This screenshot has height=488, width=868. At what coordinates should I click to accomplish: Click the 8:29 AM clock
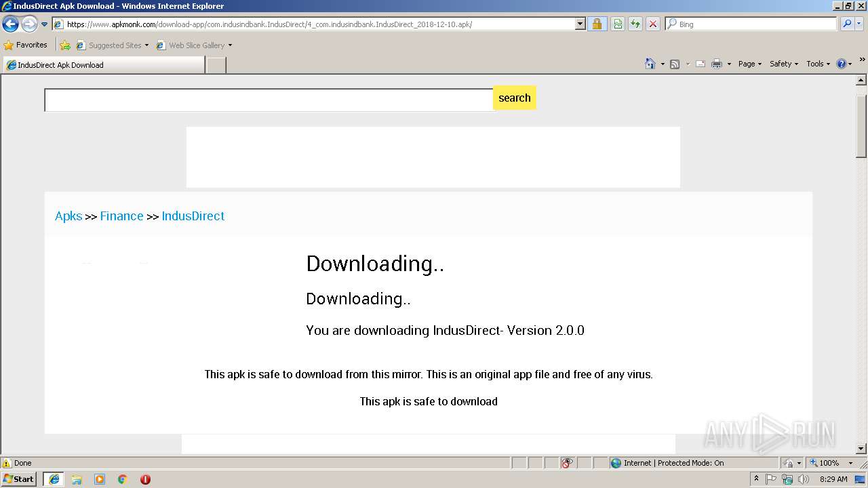click(833, 479)
